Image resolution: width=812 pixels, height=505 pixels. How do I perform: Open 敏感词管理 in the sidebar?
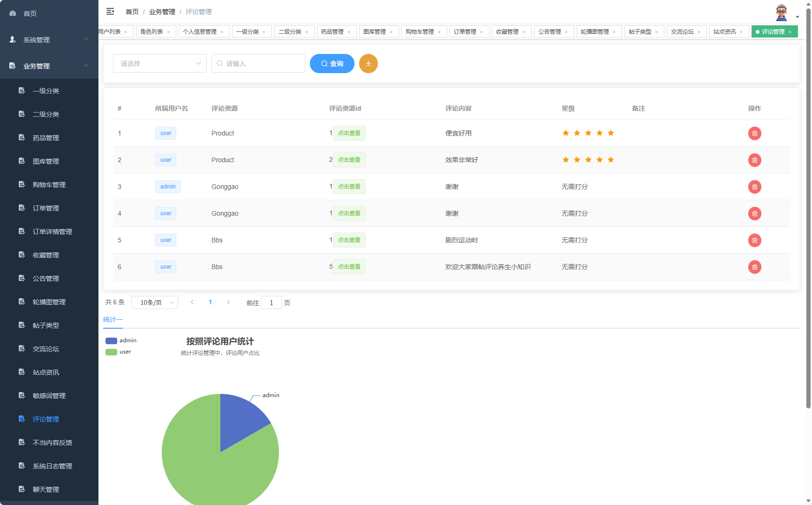click(x=49, y=396)
